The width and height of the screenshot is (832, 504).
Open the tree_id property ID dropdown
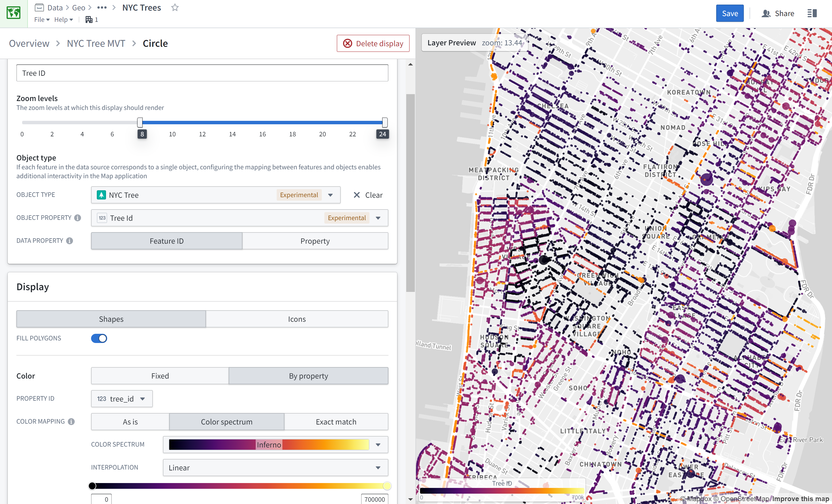(122, 399)
